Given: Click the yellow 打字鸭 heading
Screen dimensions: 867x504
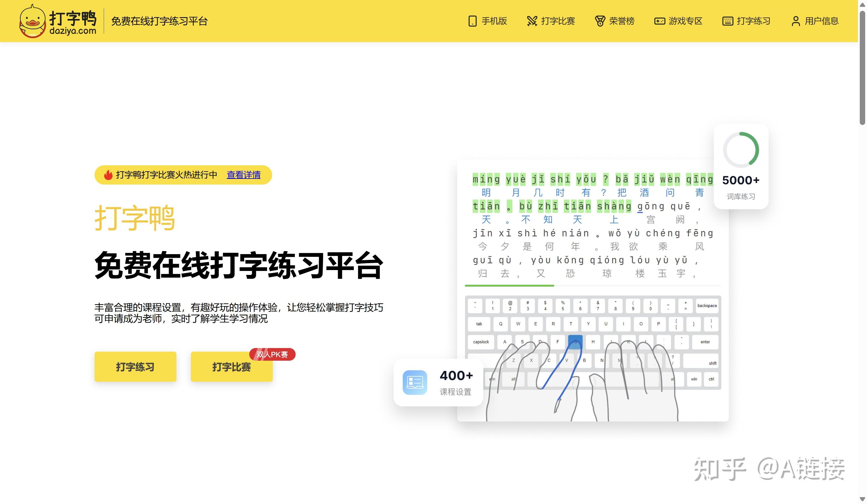Looking at the screenshot, I should 135,218.
